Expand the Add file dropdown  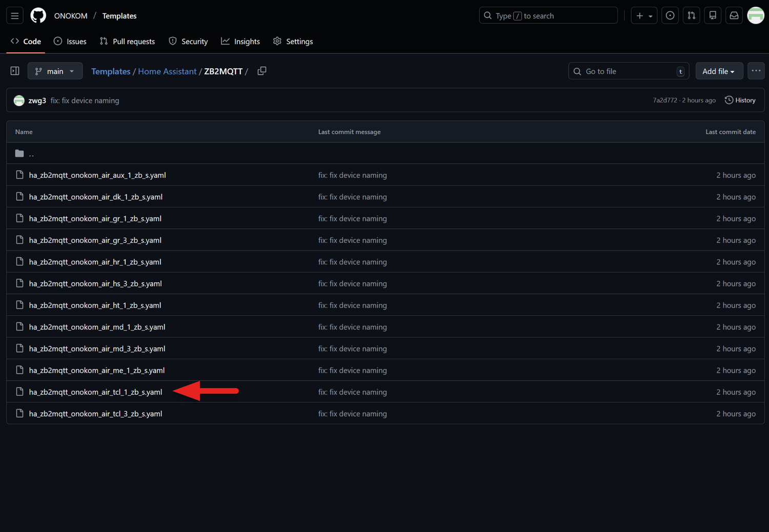719,71
